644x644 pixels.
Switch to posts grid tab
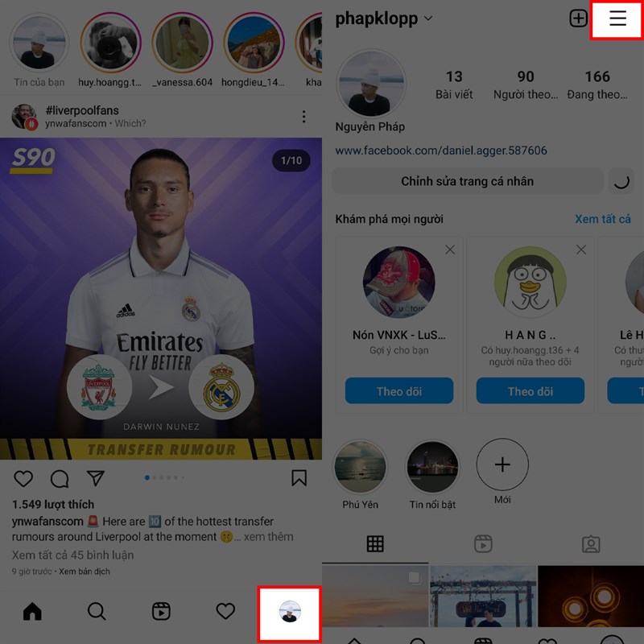pyautogui.click(x=375, y=544)
